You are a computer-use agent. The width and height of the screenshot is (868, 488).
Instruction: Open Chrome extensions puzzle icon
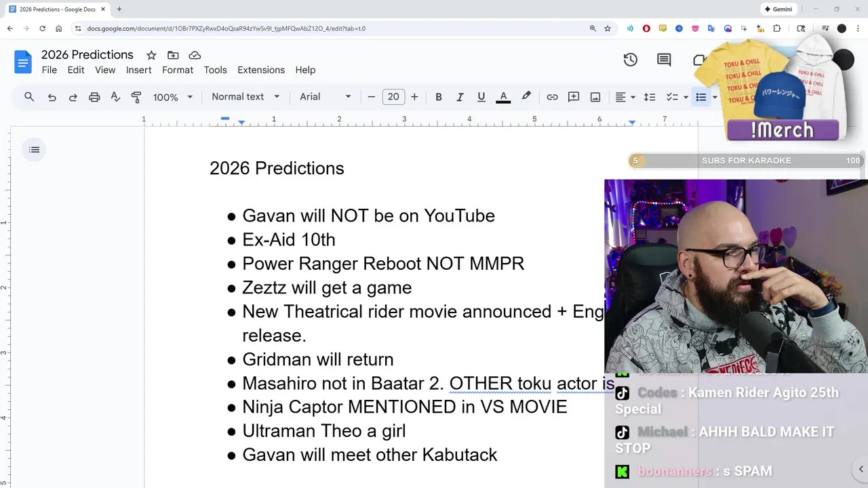click(777, 28)
